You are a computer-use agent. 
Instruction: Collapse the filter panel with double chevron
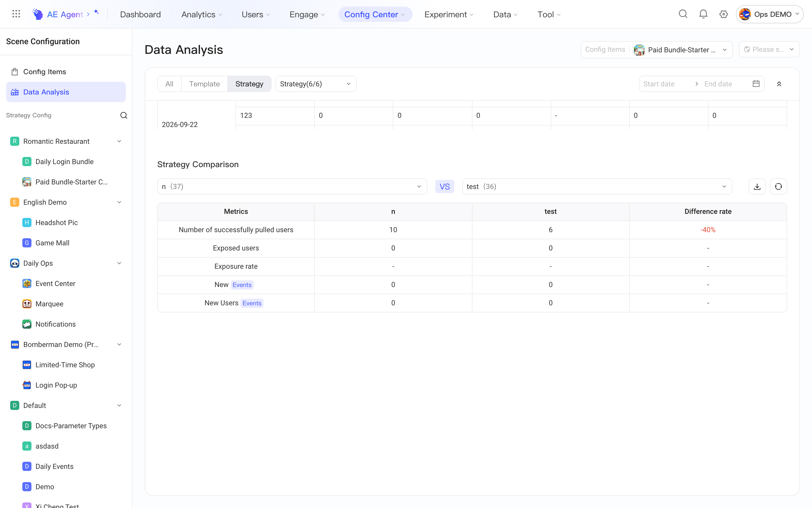pyautogui.click(x=779, y=84)
